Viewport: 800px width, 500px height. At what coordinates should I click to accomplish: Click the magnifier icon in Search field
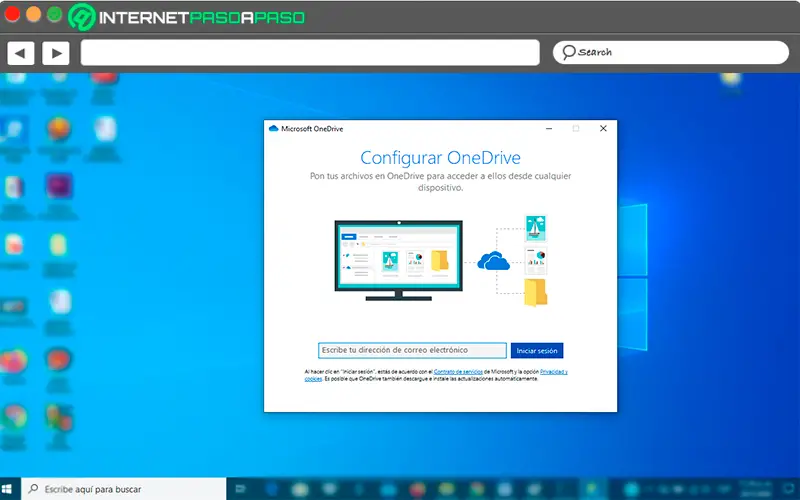(568, 52)
